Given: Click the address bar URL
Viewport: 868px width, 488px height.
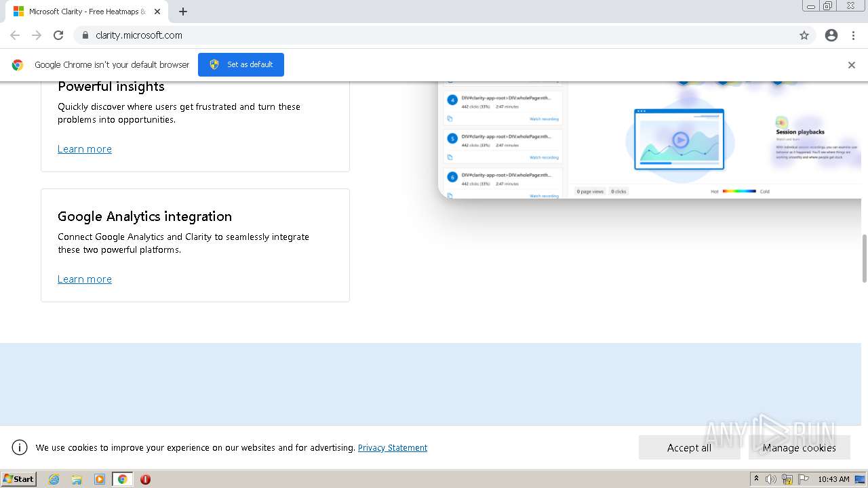Looking at the screenshot, I should (139, 35).
